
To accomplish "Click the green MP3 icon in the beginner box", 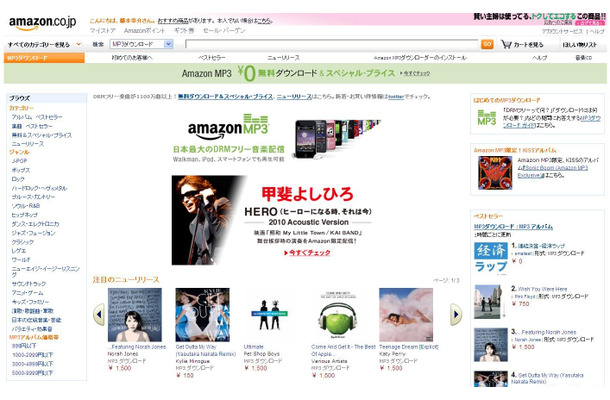I will [x=487, y=118].
